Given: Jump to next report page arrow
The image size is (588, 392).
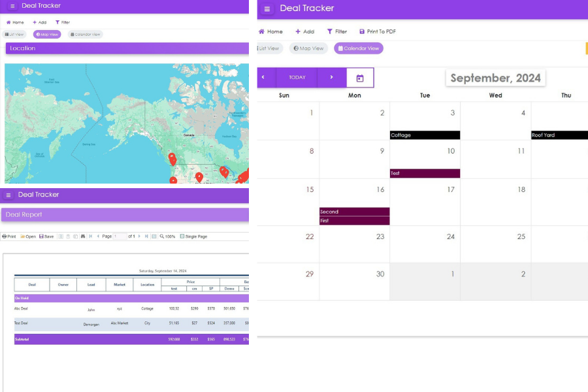Looking at the screenshot, I should [139, 237].
